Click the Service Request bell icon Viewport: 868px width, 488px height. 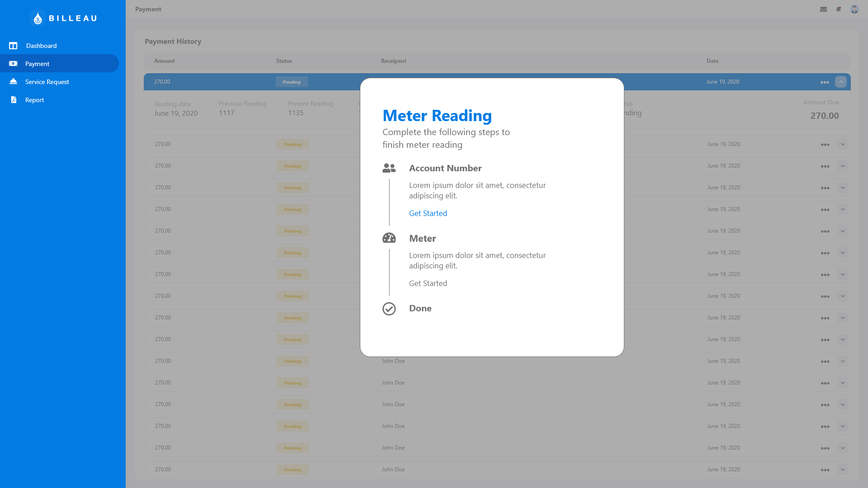point(13,82)
